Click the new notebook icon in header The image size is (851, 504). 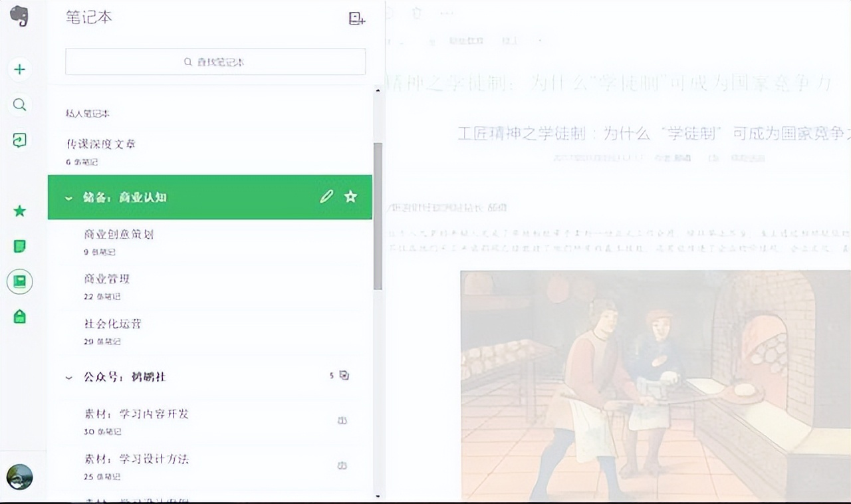[357, 19]
